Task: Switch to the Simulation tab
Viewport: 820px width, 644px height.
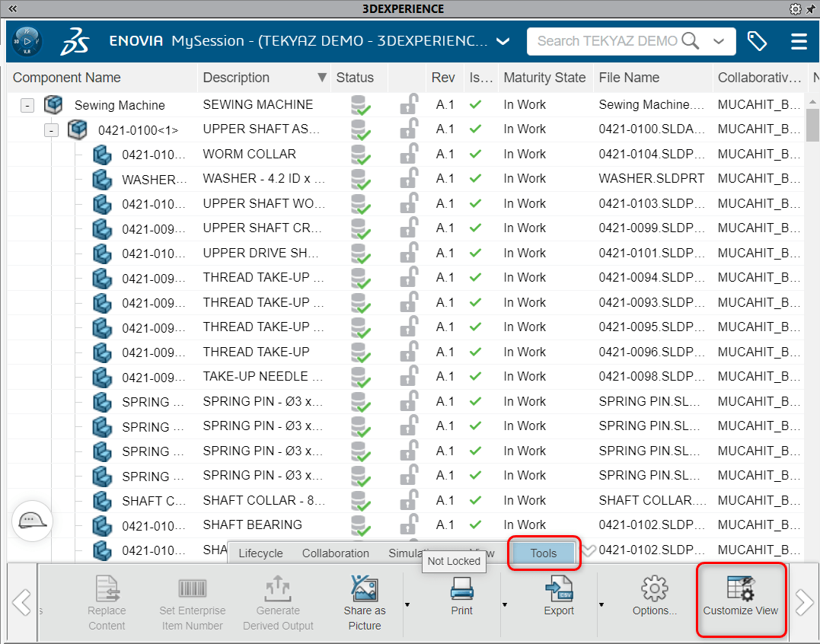Action: pyautogui.click(x=405, y=553)
